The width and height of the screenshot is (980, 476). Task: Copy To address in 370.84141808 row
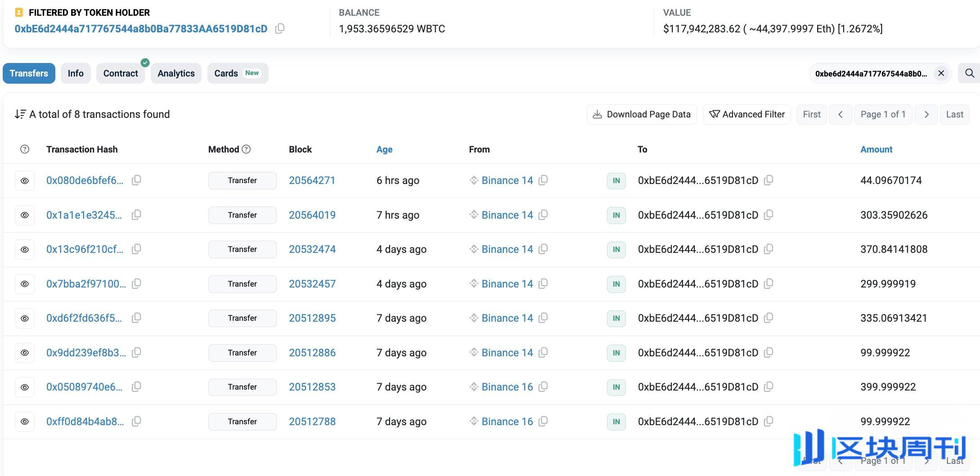pyautogui.click(x=769, y=249)
